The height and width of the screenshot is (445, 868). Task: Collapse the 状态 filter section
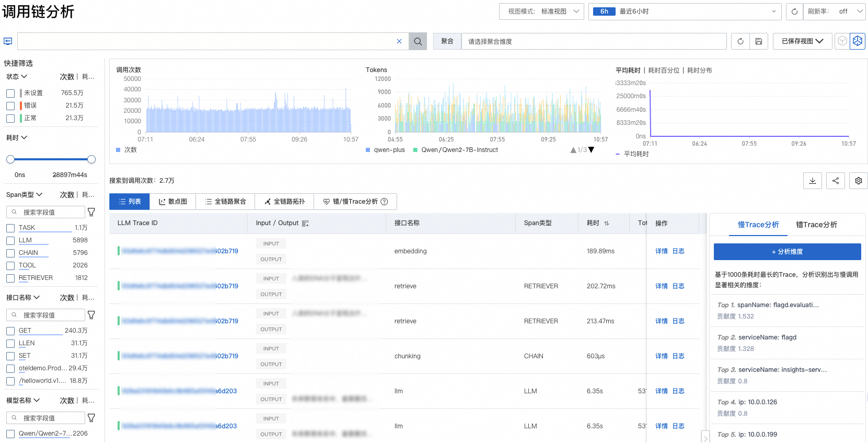pos(17,77)
